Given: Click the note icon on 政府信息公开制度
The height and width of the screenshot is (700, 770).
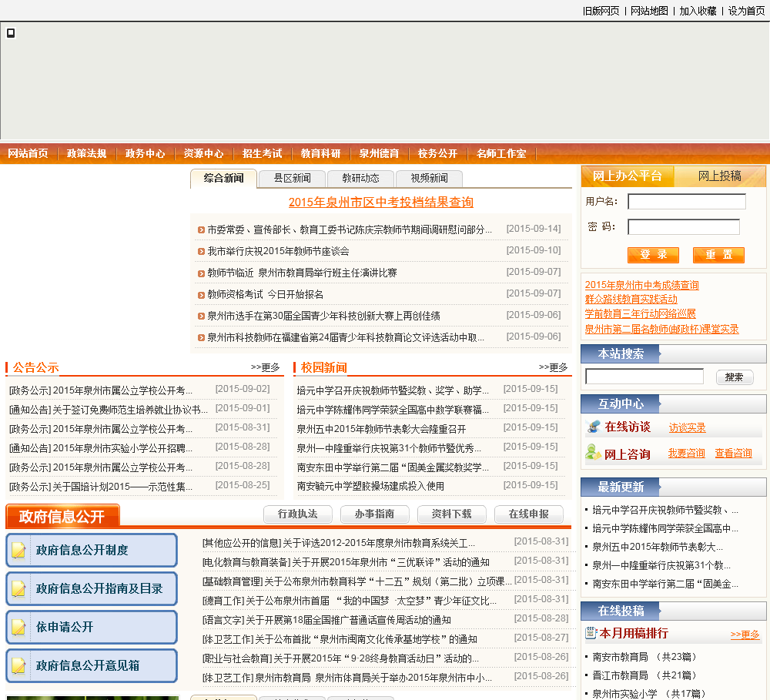Looking at the screenshot, I should [x=19, y=551].
